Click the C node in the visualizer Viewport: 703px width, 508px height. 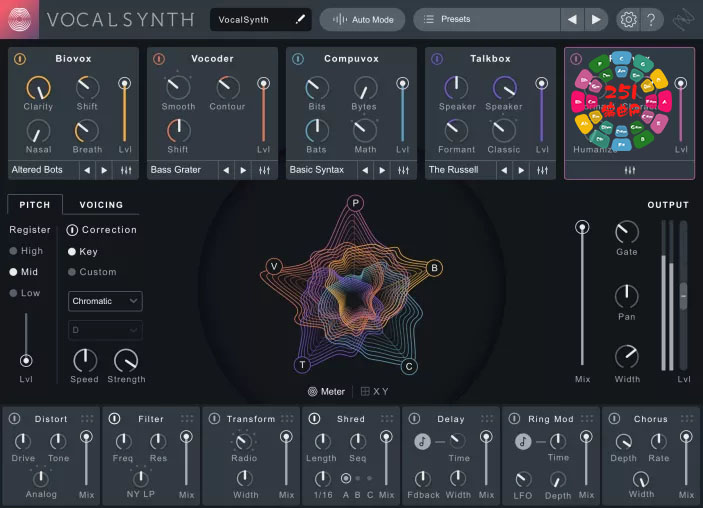pos(409,366)
